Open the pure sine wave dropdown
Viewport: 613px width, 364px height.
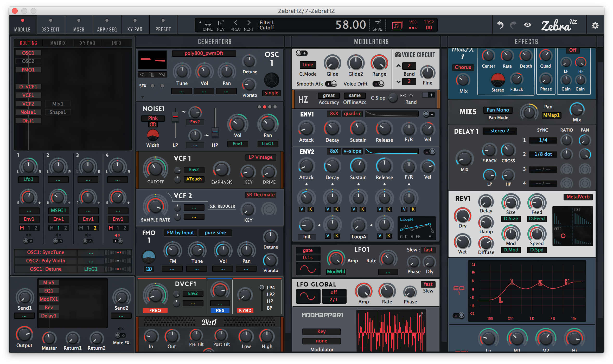pyautogui.click(x=215, y=233)
